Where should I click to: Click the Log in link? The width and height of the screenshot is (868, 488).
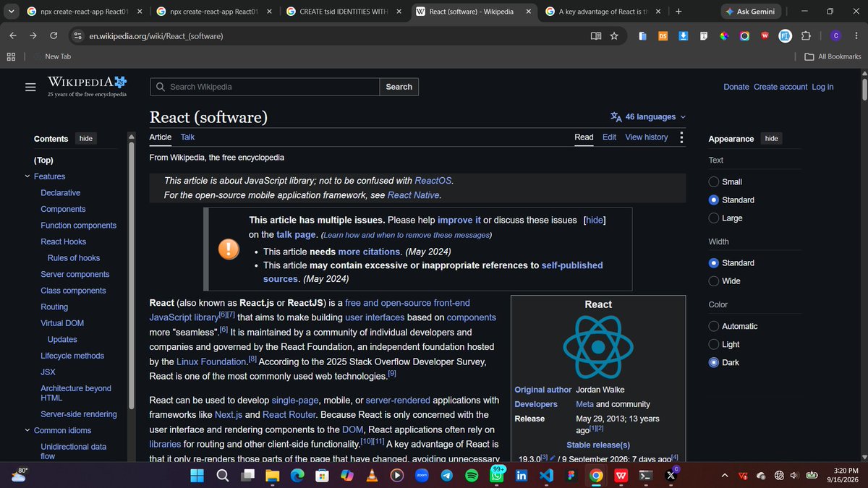click(822, 87)
